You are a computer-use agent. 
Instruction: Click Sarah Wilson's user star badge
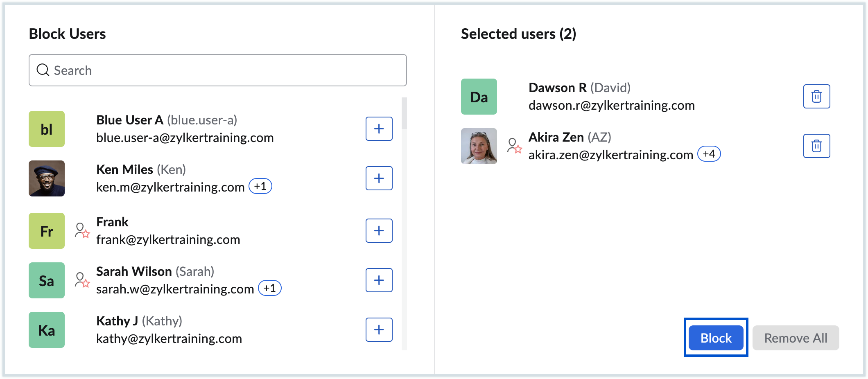82,280
